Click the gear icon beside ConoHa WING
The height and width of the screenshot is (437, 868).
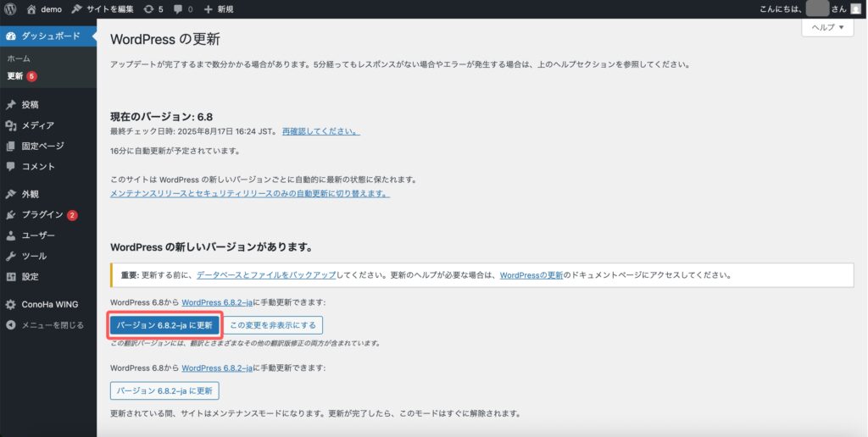[x=10, y=305]
